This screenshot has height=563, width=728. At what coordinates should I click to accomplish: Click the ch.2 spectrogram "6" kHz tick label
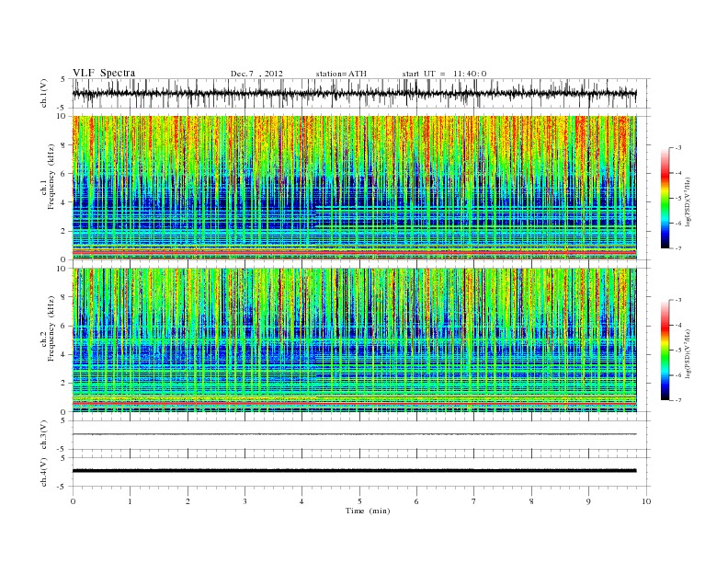pyautogui.click(x=64, y=326)
